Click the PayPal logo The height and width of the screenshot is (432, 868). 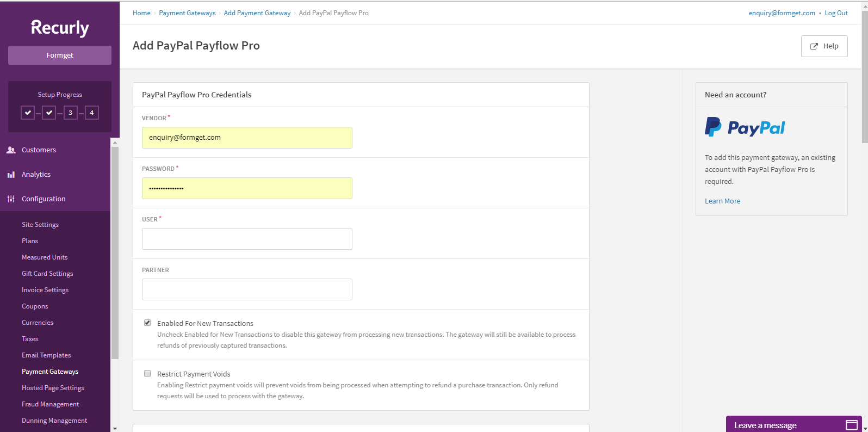pos(745,127)
